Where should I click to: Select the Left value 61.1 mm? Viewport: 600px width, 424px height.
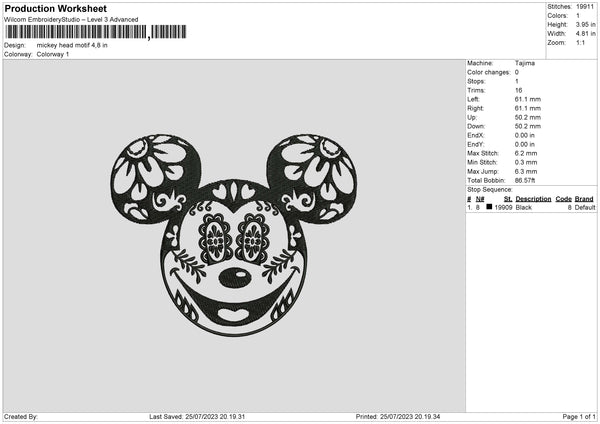click(528, 99)
